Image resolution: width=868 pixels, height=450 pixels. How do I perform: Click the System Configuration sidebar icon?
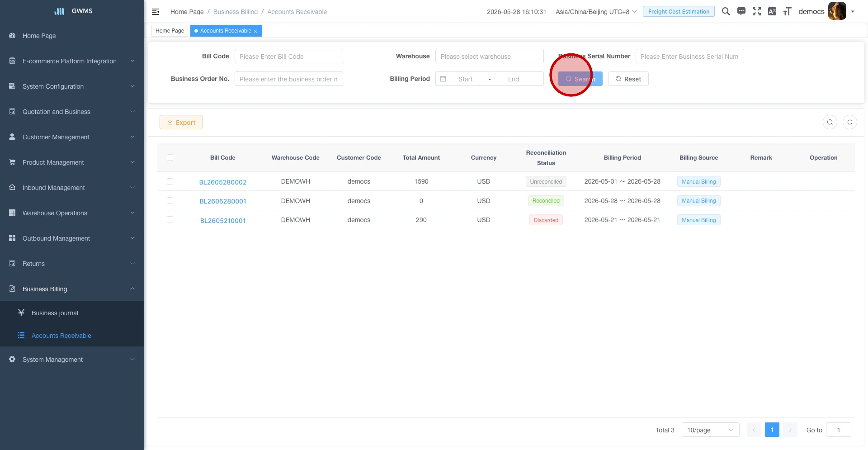(x=12, y=86)
